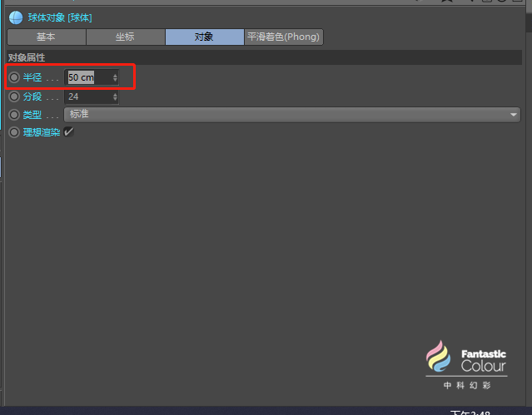Viewport: 532px width, 415px height.
Task: Click the Fantastic Colour logo
Action: (x=466, y=364)
